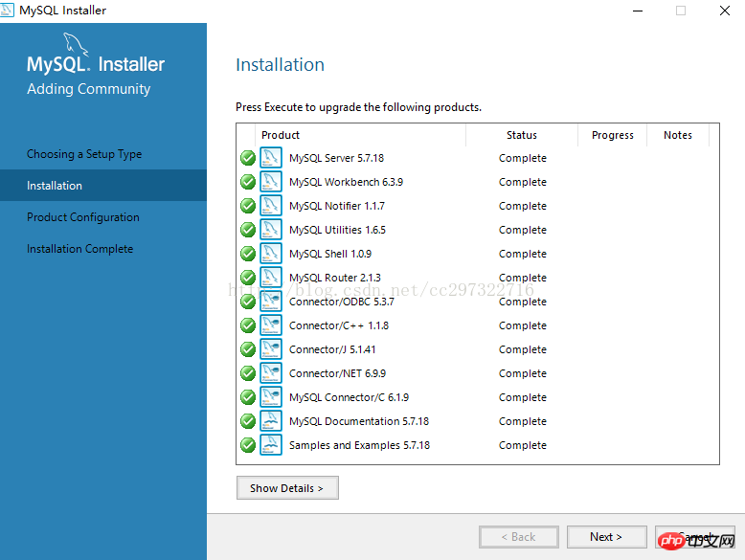745x560 pixels.
Task: Click the Samples and Examples 5.7.18 product icon
Action: [271, 444]
